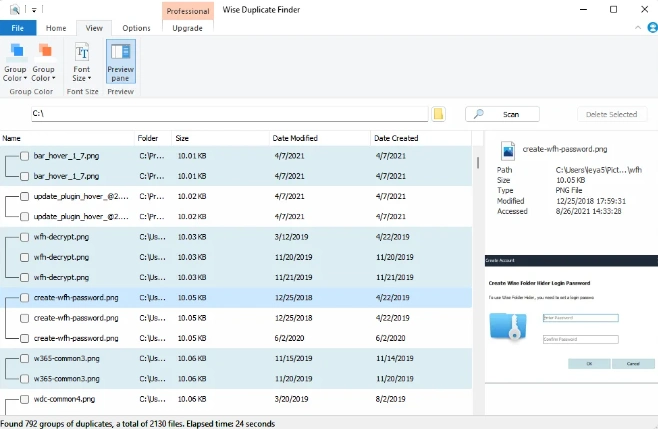Check the first bar_hover_1_7.png checkbox

click(x=24, y=156)
